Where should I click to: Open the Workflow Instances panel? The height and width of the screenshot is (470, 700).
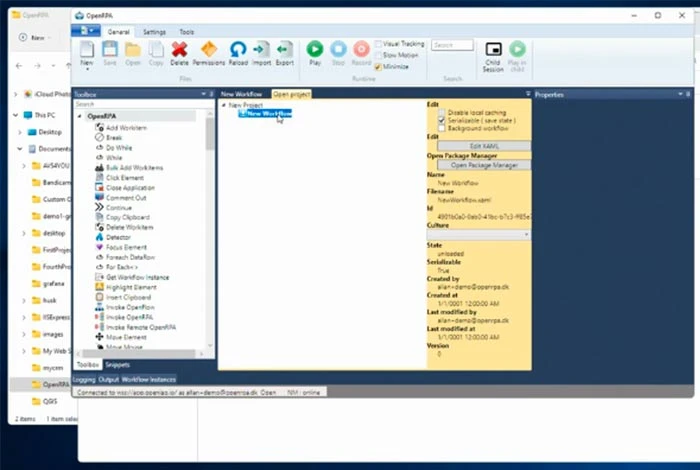coord(149,379)
